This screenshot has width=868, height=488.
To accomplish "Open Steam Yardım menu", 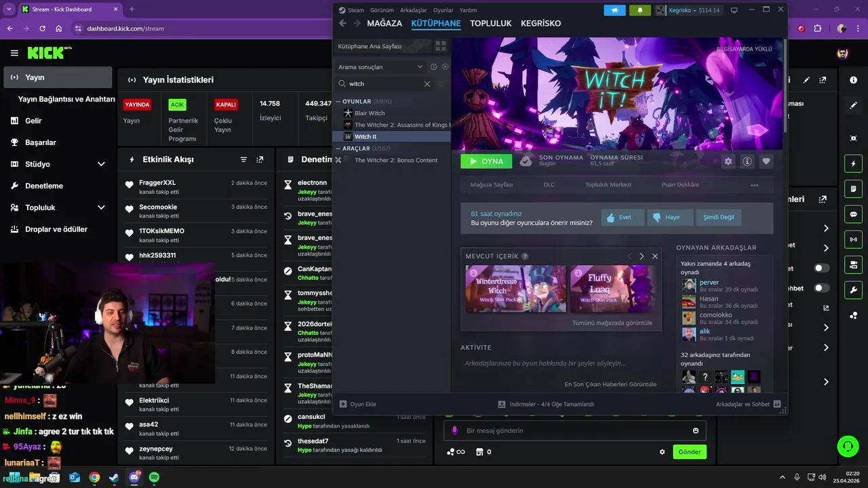I will [x=469, y=10].
